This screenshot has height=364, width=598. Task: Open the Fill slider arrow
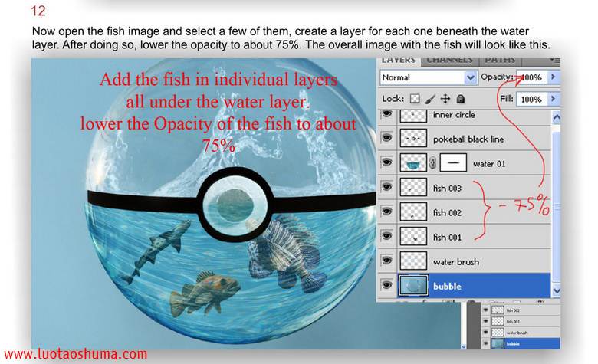(553, 99)
